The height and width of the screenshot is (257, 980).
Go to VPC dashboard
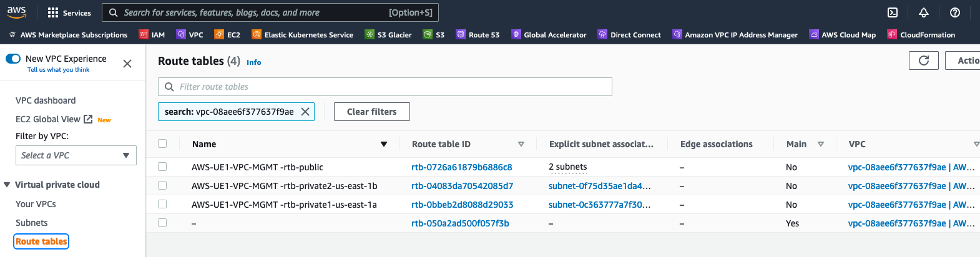click(46, 100)
